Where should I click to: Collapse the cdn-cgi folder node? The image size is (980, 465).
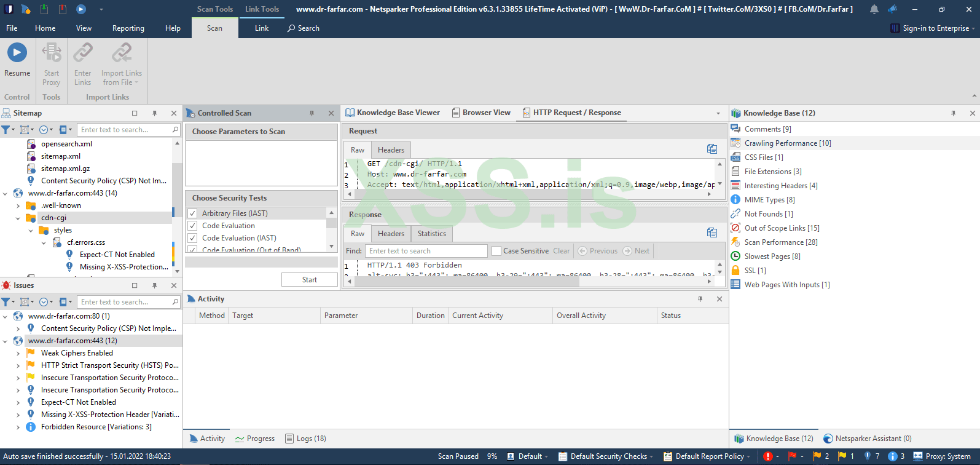[x=18, y=218]
